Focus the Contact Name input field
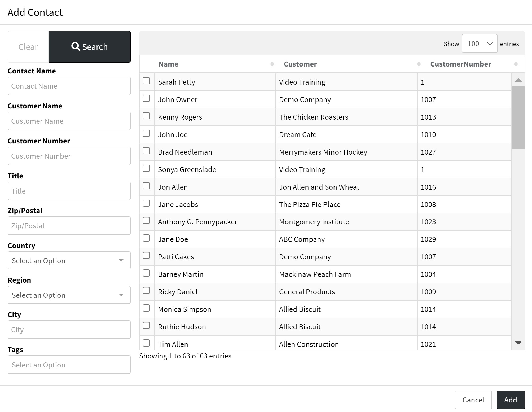The width and height of the screenshot is (532, 412). tap(69, 86)
